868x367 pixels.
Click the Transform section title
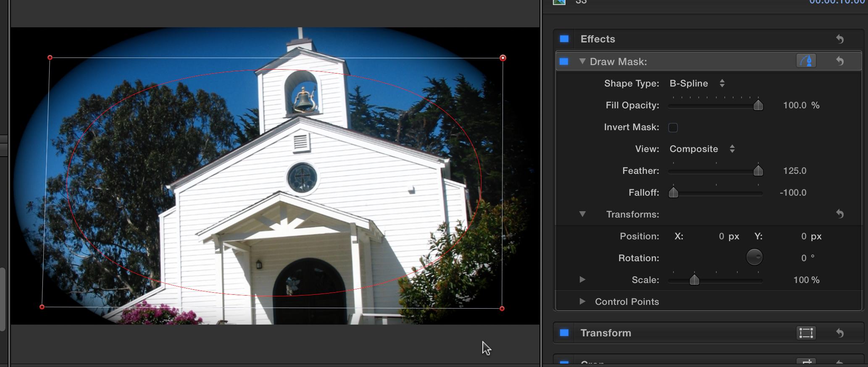tap(606, 333)
